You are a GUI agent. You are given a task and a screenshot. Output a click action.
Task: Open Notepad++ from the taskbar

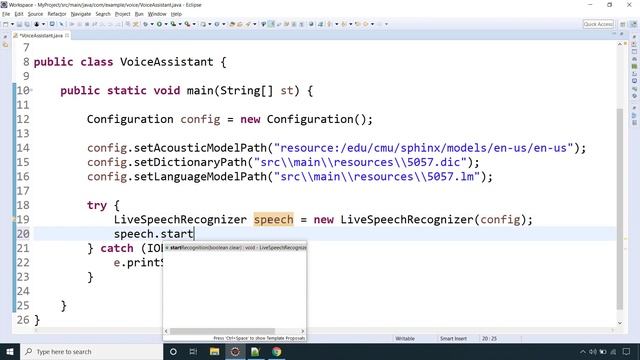(x=256, y=351)
